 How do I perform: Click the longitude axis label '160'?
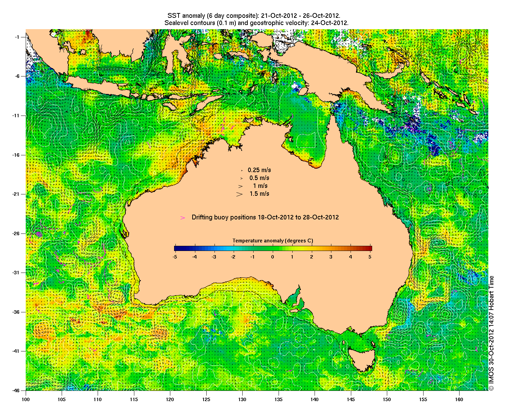coord(459,399)
